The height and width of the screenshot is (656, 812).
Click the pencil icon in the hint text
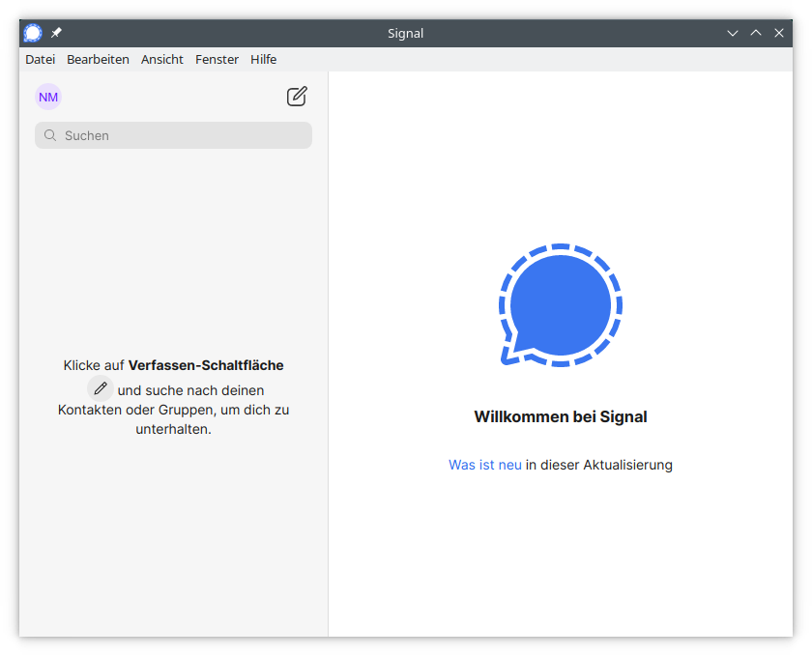point(101,388)
